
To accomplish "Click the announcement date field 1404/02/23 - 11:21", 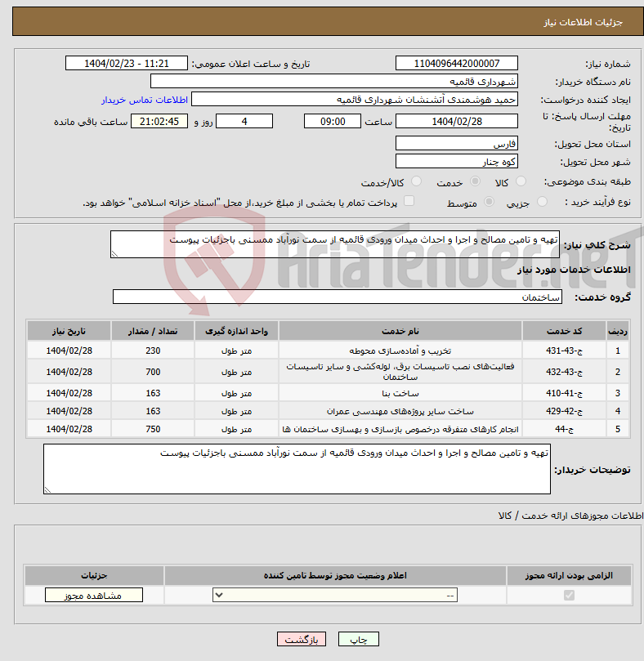I will [127, 64].
